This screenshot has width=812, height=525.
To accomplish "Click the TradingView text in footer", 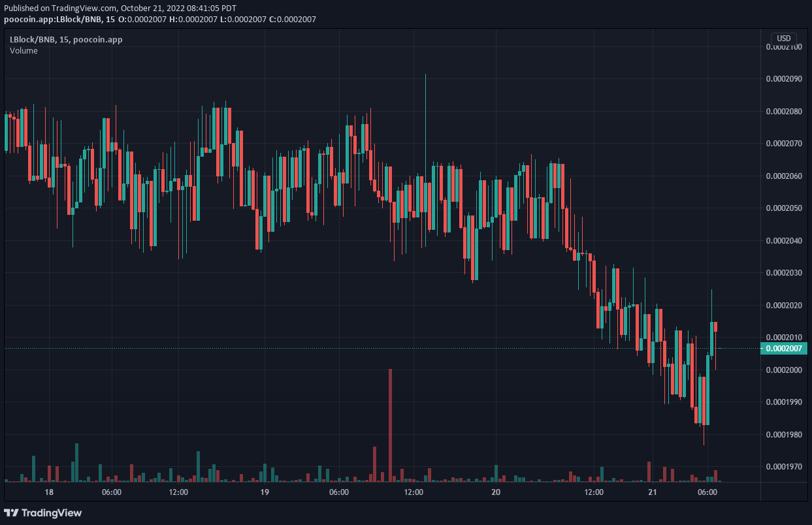I will [53, 513].
